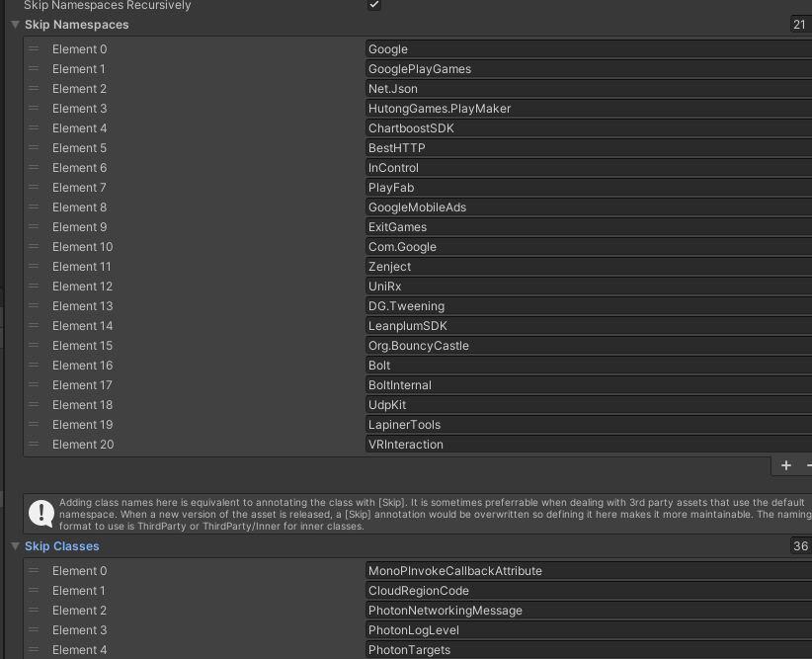
Task: Edit the GoogleMobileAds namespace field
Action: [589, 207]
